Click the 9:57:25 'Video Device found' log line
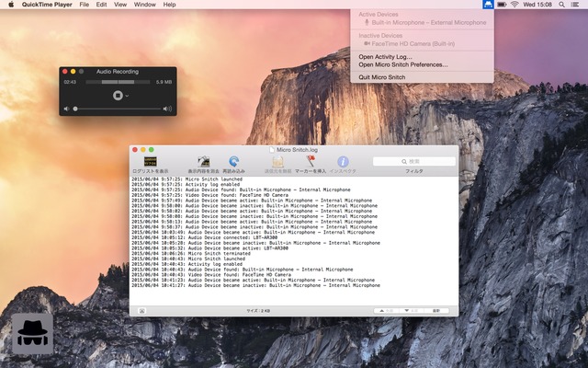588x368 pixels. 209,195
